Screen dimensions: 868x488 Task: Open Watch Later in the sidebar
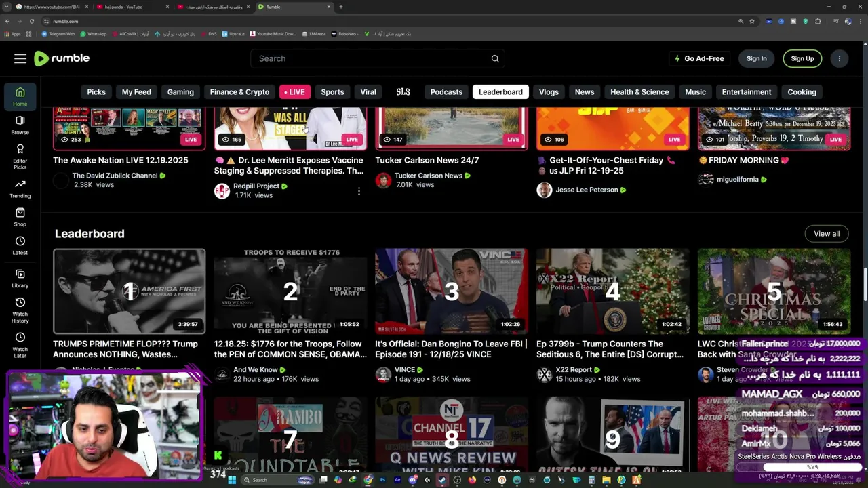click(x=20, y=345)
